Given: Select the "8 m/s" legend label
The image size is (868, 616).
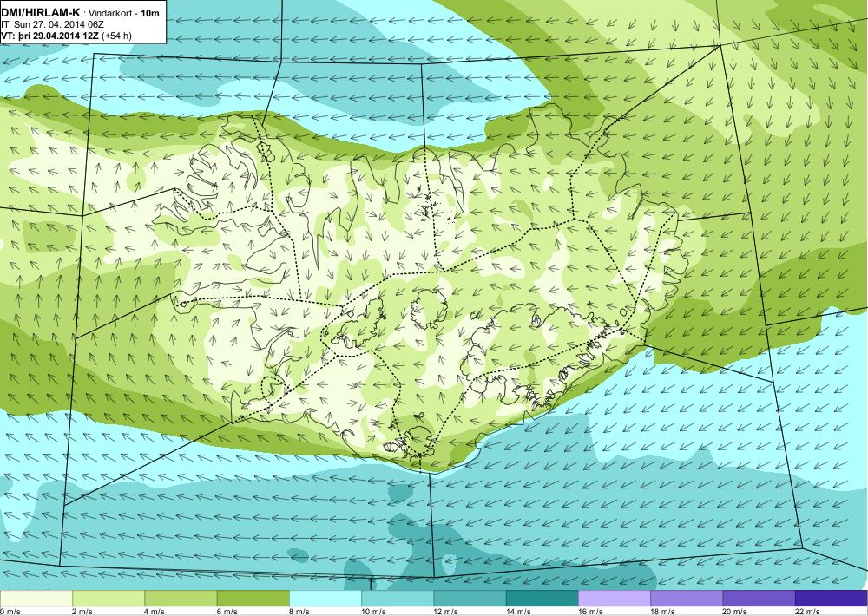Looking at the screenshot, I should coord(299,612).
